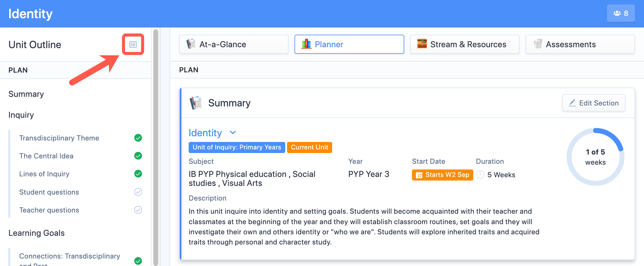Click the Planner books icon
Viewport: 644px width, 266px height.
tap(305, 44)
